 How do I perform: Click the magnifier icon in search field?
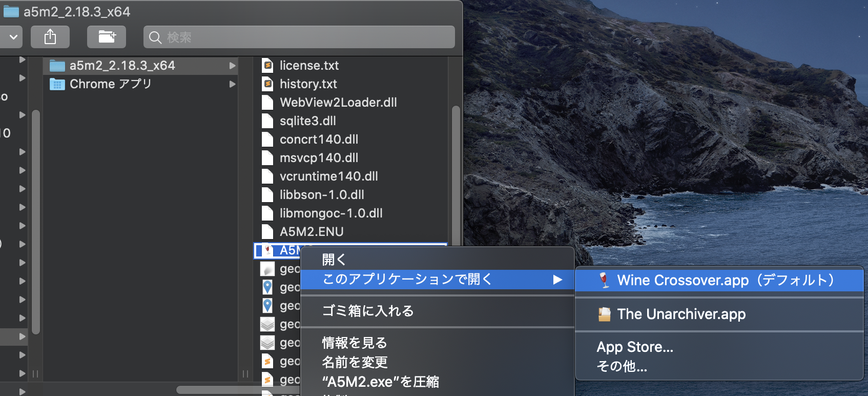click(155, 37)
